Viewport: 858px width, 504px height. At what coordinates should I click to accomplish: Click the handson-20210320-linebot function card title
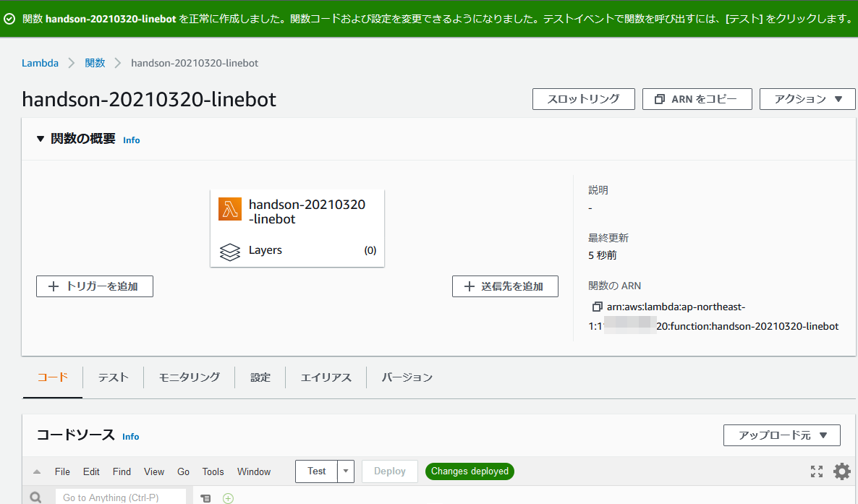point(307,212)
